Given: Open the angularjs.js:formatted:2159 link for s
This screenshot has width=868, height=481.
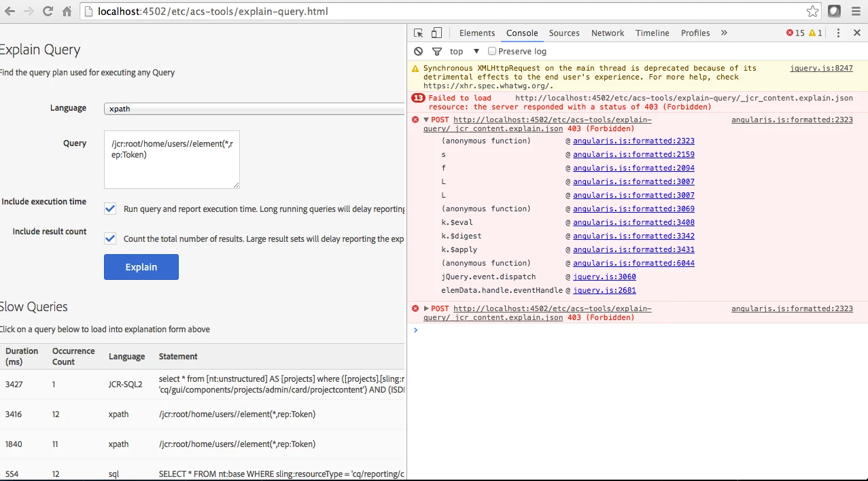Looking at the screenshot, I should point(633,154).
